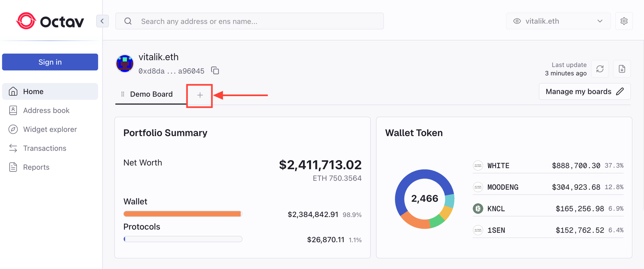Click KNCL value $165,256.98

pyautogui.click(x=580, y=209)
